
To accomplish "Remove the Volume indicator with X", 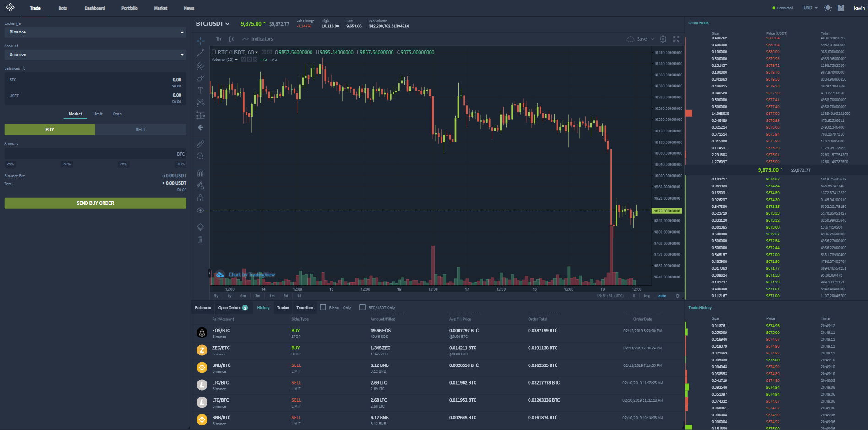I will 254,60.
